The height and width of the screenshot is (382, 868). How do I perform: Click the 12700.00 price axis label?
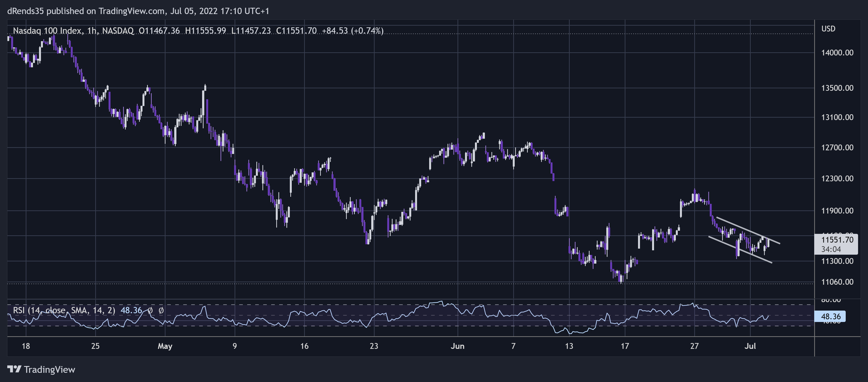(x=837, y=147)
